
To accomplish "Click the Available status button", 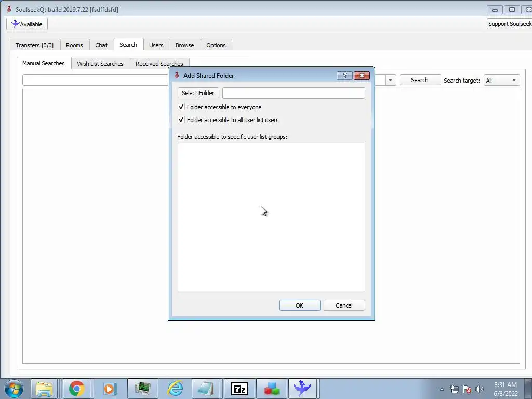I will 27,24.
